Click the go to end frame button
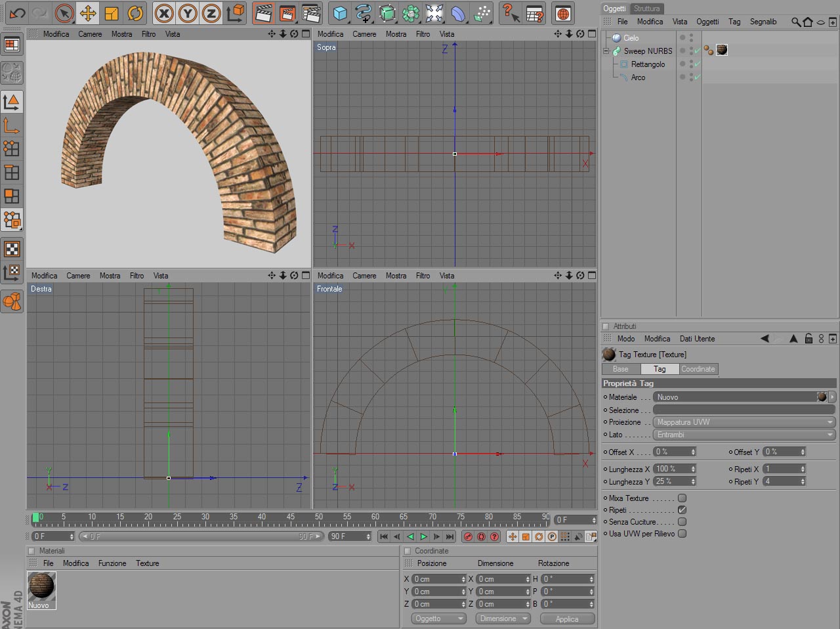Image resolution: width=840 pixels, height=629 pixels. tap(450, 536)
